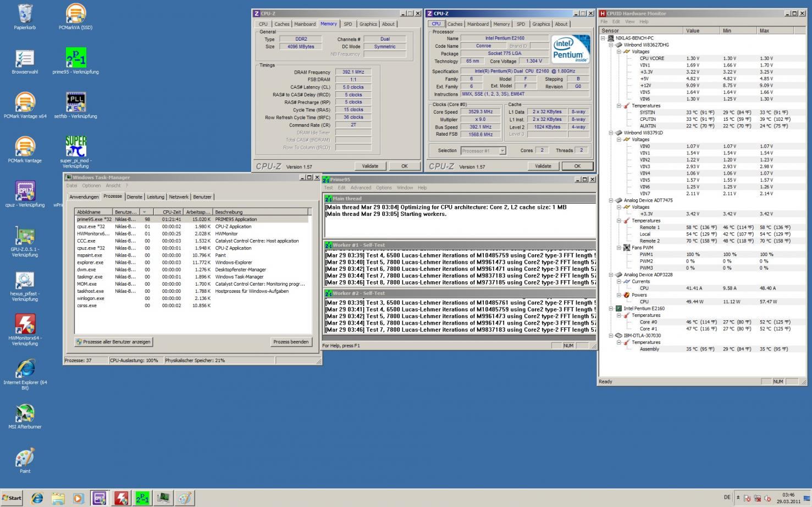This screenshot has width=812, height=507.
Task: Switch to Paint taskbar button
Action: 184,498
